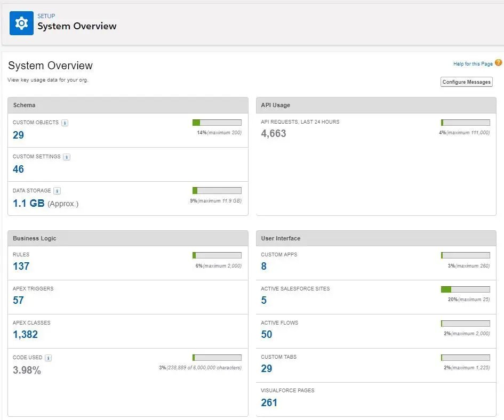Image resolution: width=504 pixels, height=420 pixels.
Task: Click the Data Storage usage progress bar
Action: [217, 191]
